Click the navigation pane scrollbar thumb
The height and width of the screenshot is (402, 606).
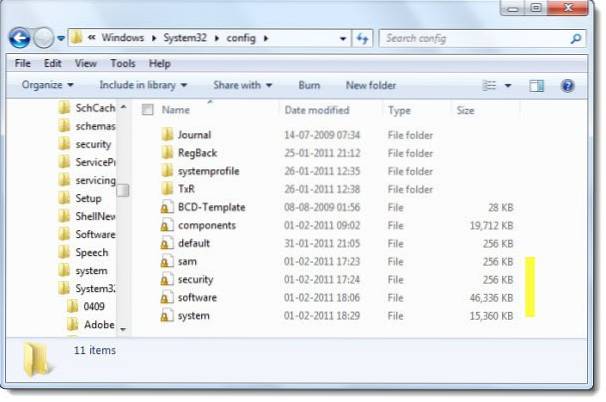tap(123, 190)
